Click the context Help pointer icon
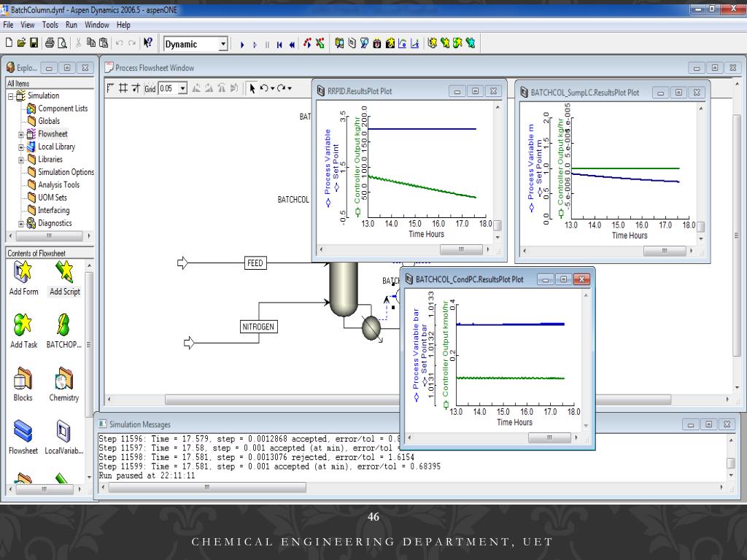 pos(147,43)
